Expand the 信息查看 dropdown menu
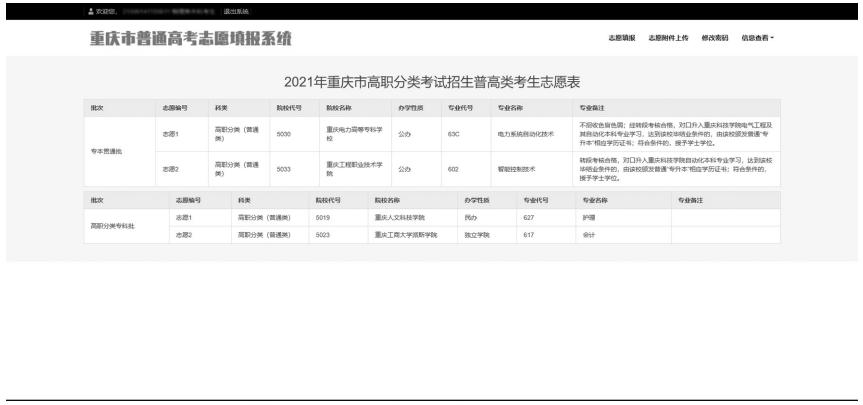863x405 pixels. (758, 38)
